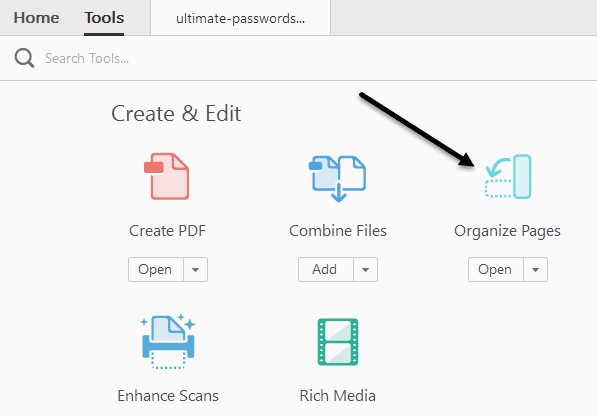Click the Enhance Scans text label

point(168,396)
